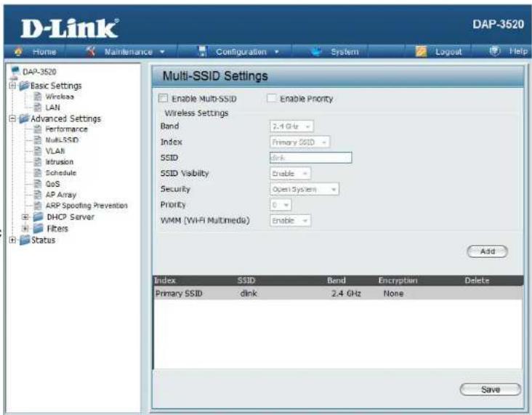Screen dimensions: 532x415
Task: Click the VLAN page icon
Action: (x=38, y=151)
